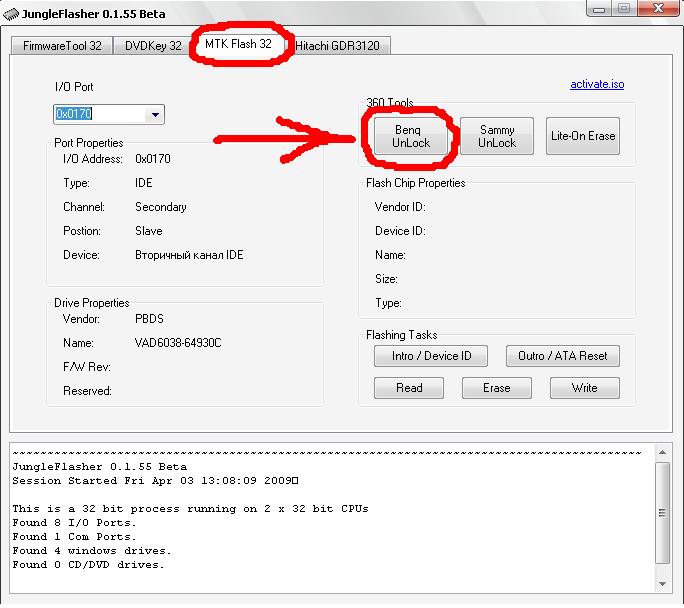The image size is (684, 608).
Task: Select the MTK Flash 32 tab
Action: tap(238, 44)
